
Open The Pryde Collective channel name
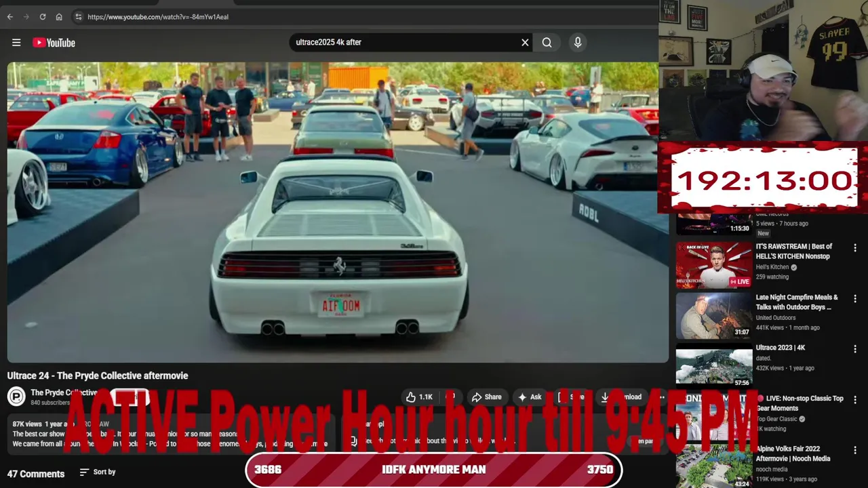click(64, 392)
